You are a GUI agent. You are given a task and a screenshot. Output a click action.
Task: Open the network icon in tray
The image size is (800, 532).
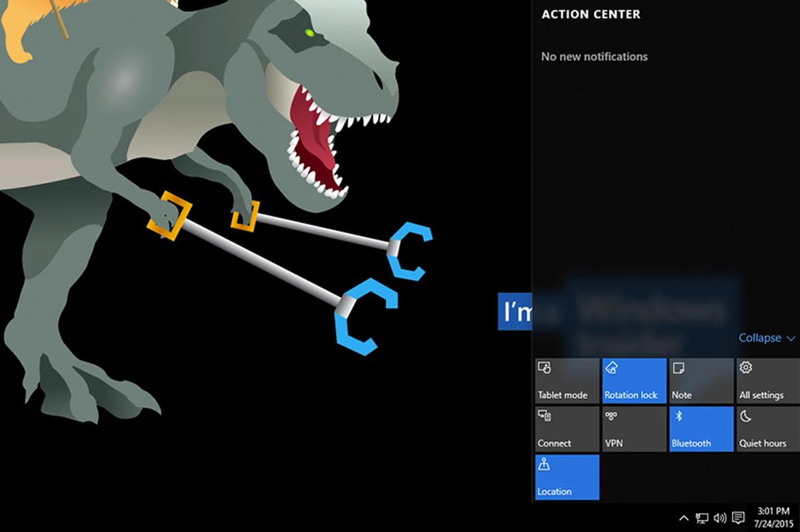(x=702, y=518)
